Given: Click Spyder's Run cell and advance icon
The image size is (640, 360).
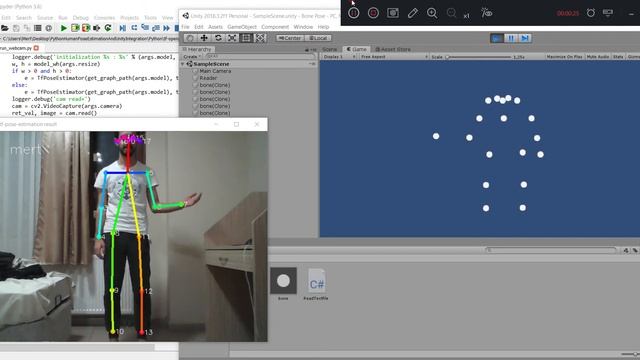Looking at the screenshot, I should tap(86, 28).
